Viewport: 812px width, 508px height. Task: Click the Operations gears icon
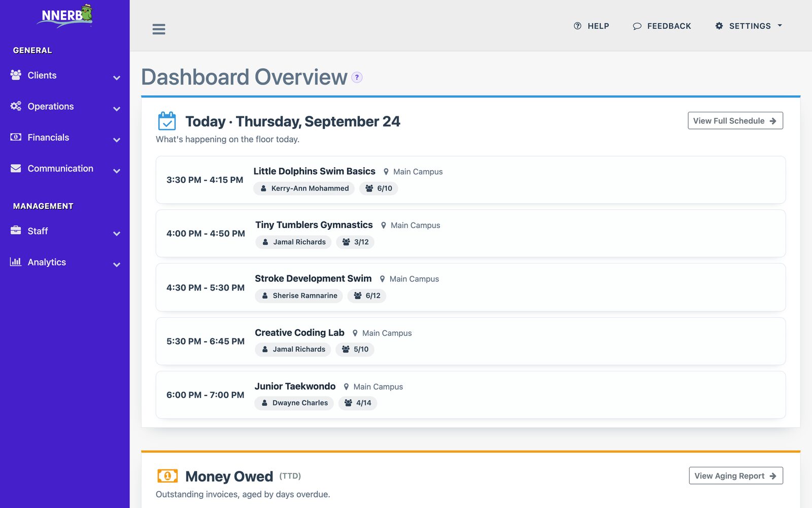16,106
